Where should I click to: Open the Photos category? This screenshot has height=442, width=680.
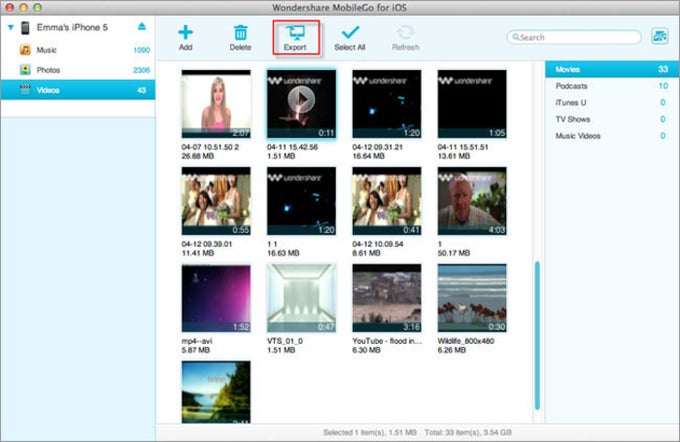78,70
